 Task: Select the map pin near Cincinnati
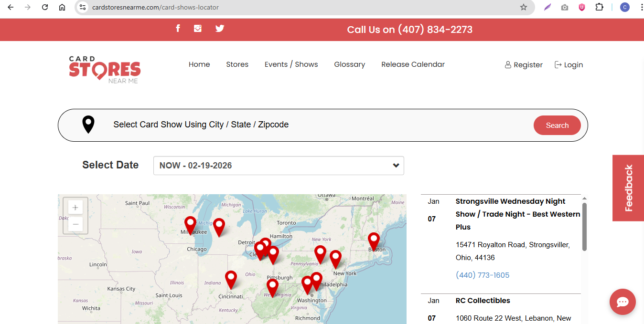coord(231,279)
